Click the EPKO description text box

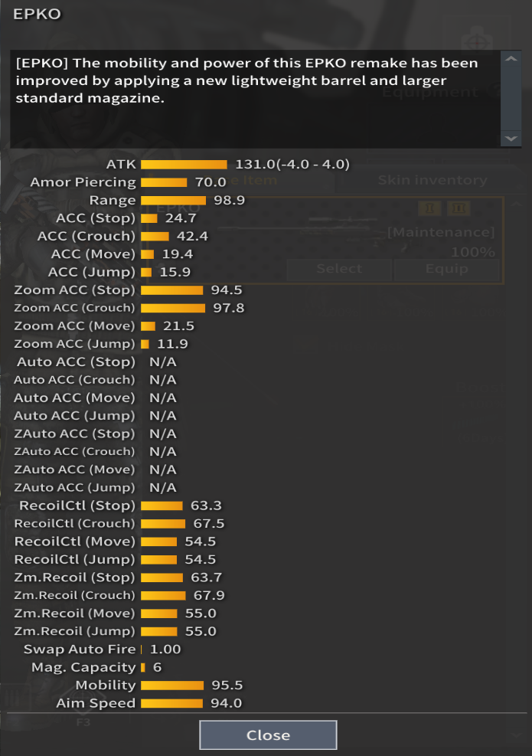(253, 98)
